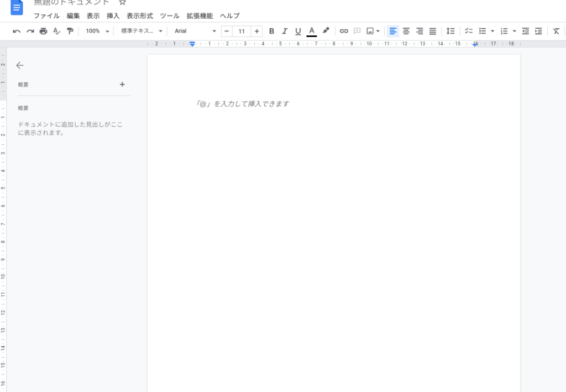Open the 挿入 menu
This screenshot has width=566, height=392.
113,16
